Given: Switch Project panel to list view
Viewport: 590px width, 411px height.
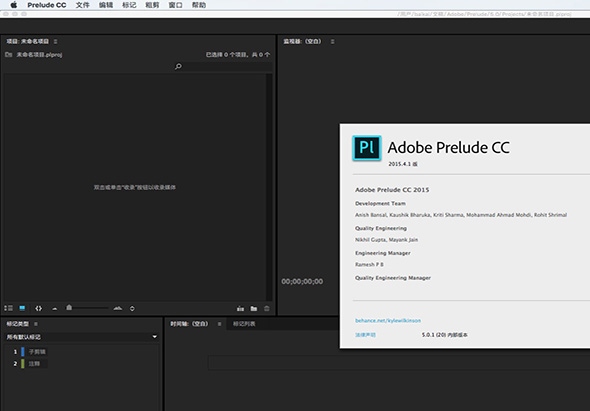Looking at the screenshot, I should pos(9,308).
